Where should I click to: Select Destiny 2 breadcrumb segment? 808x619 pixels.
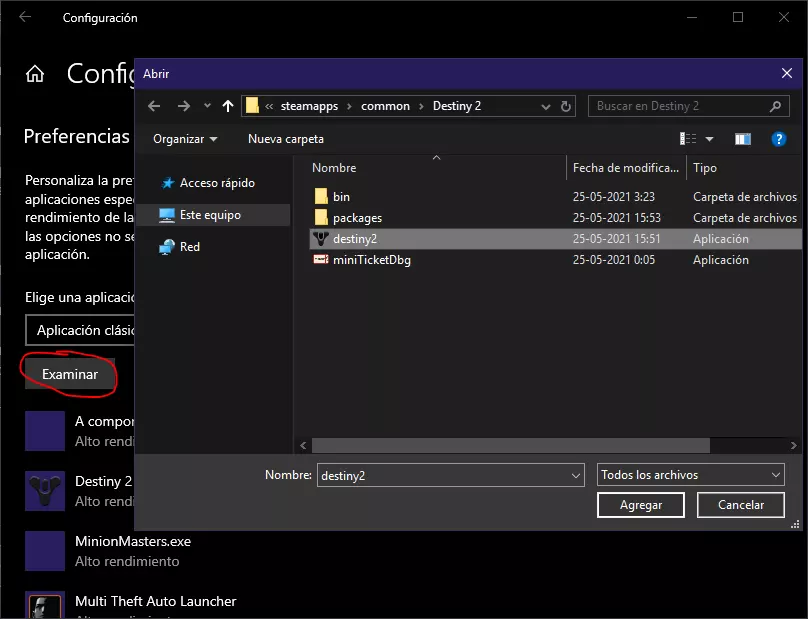click(x=457, y=106)
